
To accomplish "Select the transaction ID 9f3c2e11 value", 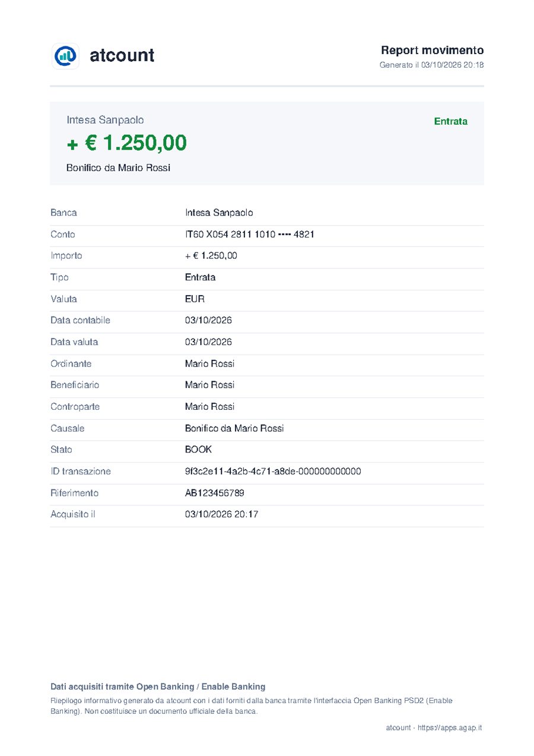I will point(273,472).
